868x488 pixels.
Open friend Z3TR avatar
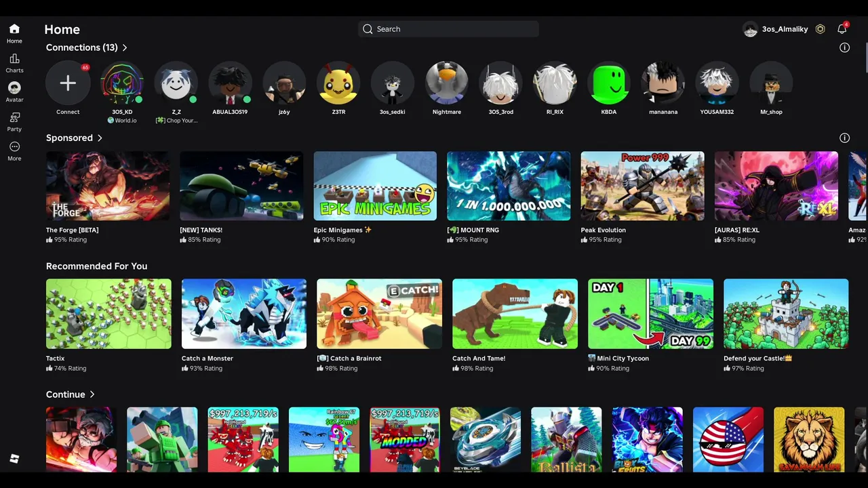tap(338, 83)
